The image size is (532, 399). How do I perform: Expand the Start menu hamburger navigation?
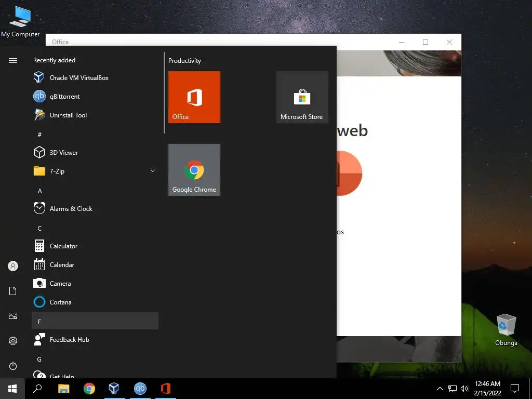click(x=13, y=60)
